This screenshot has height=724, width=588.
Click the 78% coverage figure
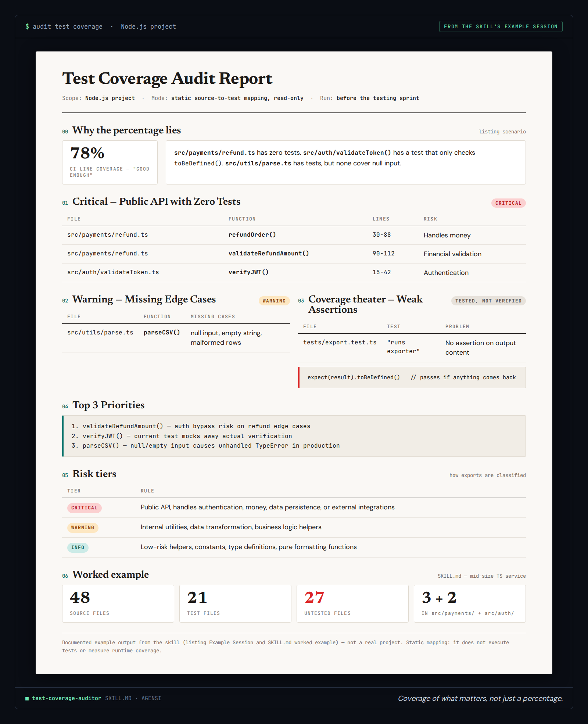pyautogui.click(x=87, y=153)
